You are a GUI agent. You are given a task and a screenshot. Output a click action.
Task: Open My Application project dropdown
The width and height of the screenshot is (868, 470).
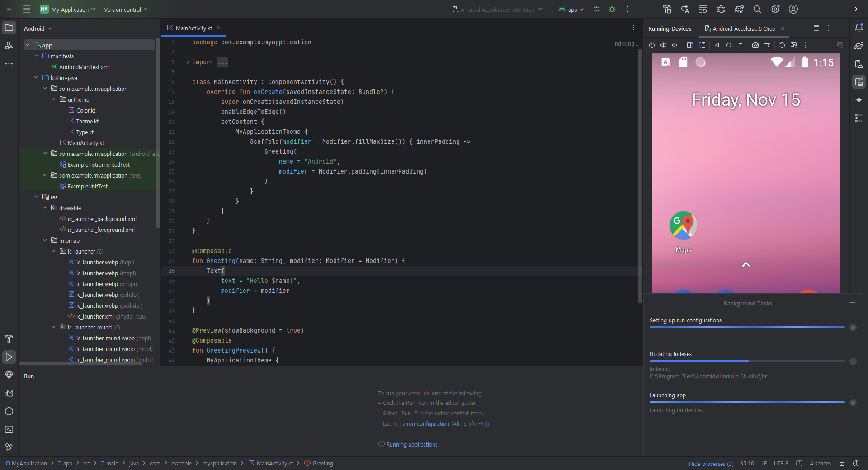coord(68,9)
